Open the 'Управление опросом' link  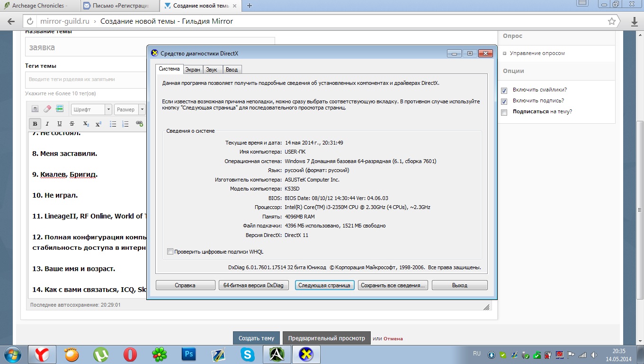click(x=538, y=54)
